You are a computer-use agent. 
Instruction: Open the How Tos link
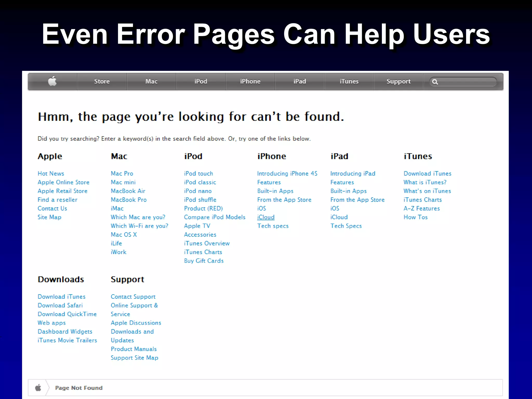(x=416, y=217)
